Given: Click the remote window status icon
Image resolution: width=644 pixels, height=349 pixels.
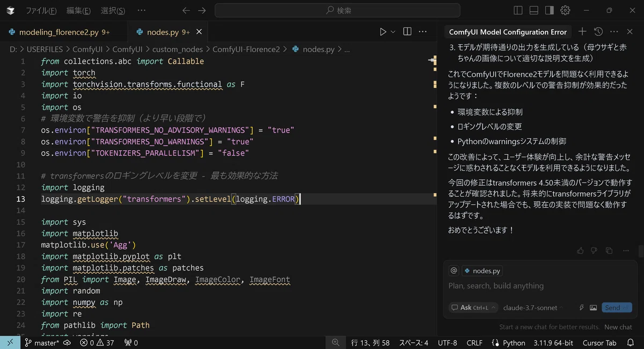Looking at the screenshot, I should (10, 343).
